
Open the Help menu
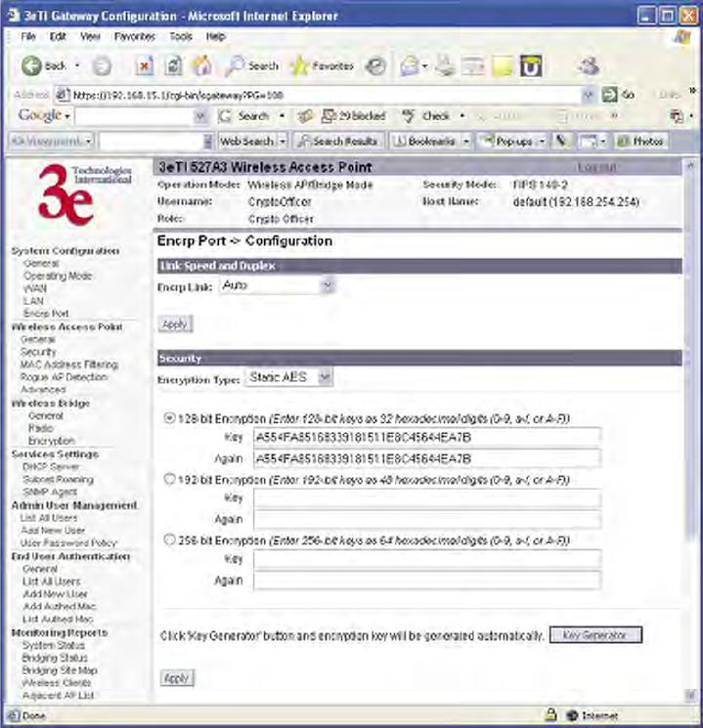click(215, 36)
